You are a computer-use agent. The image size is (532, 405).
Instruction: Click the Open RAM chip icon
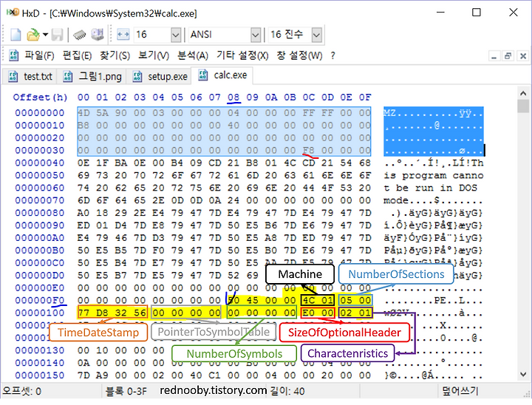pos(79,35)
